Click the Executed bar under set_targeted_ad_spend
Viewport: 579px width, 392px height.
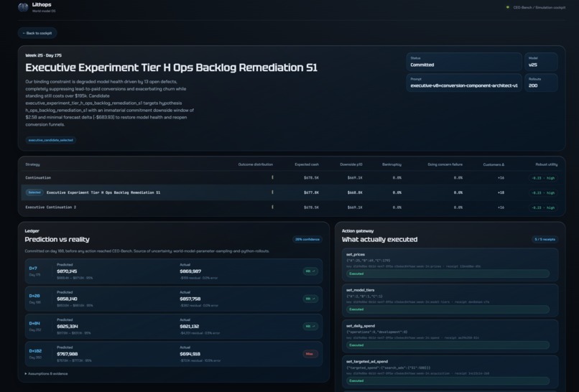[448, 381]
